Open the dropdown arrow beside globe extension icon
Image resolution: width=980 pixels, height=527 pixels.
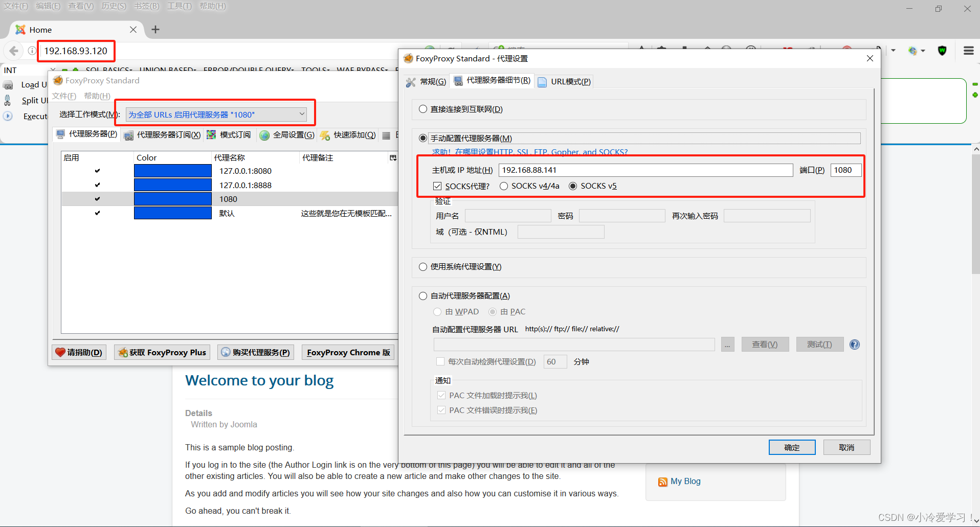click(x=923, y=51)
